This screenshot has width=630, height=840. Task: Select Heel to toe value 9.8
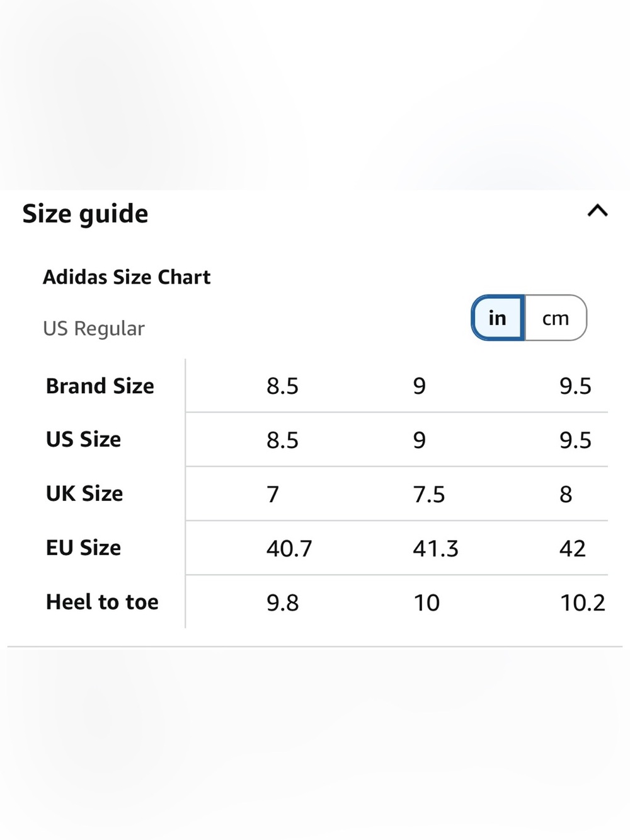[x=282, y=603]
